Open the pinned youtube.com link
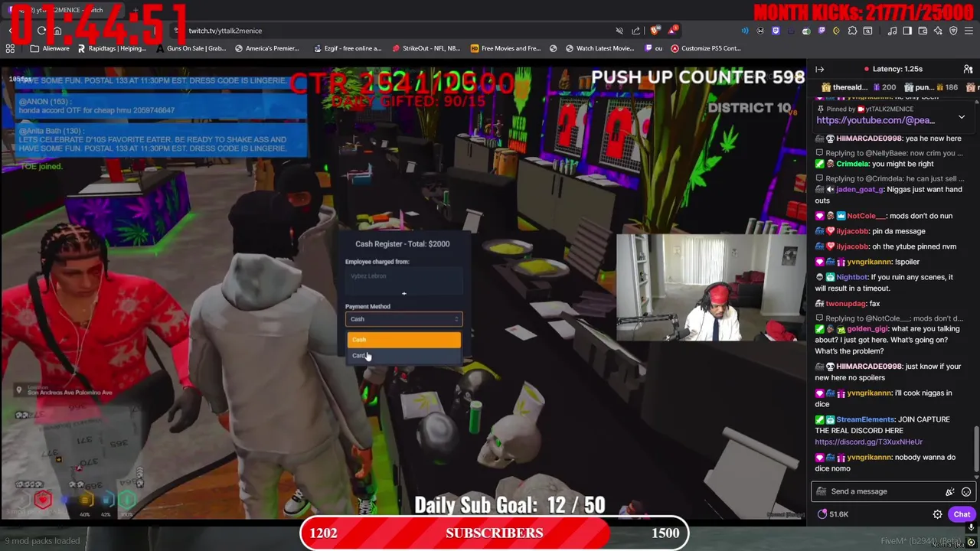The width and height of the screenshot is (980, 551). [875, 120]
